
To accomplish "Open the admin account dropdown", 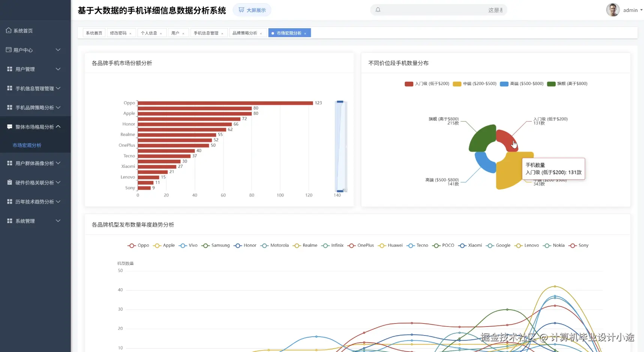I will [x=633, y=10].
